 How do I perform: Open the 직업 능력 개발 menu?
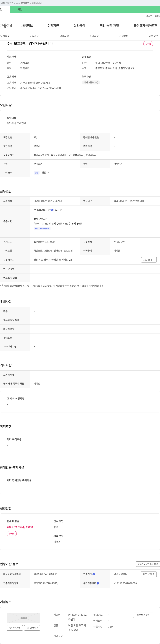pos(109,25)
